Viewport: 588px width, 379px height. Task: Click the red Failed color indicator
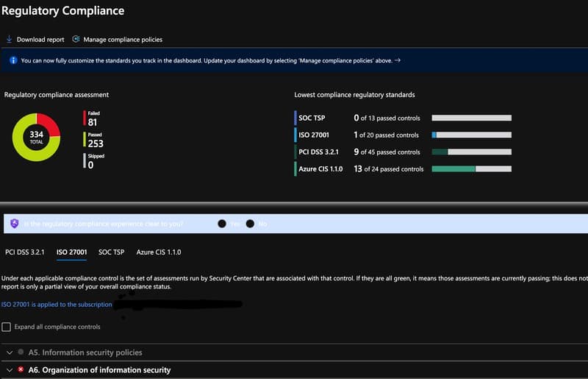coord(85,118)
